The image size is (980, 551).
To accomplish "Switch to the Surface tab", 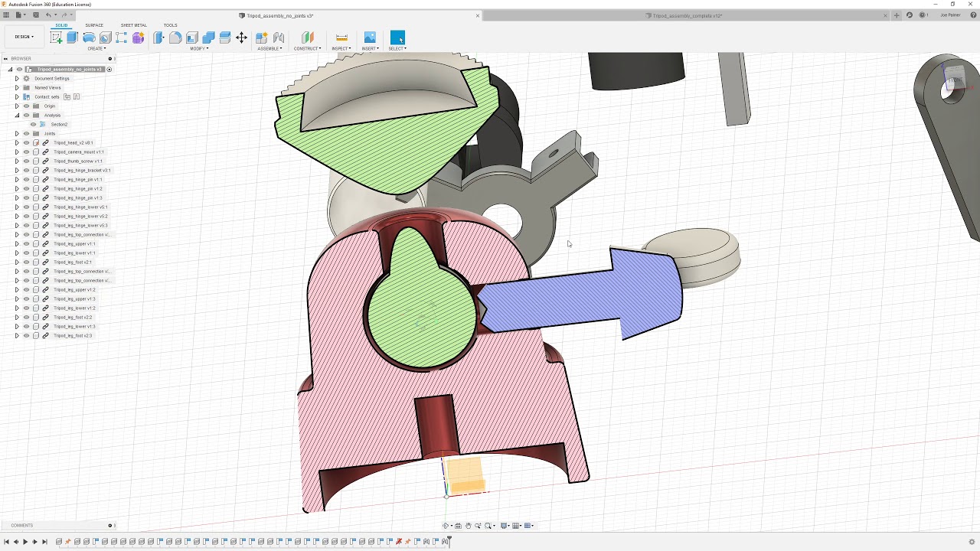I will (94, 25).
